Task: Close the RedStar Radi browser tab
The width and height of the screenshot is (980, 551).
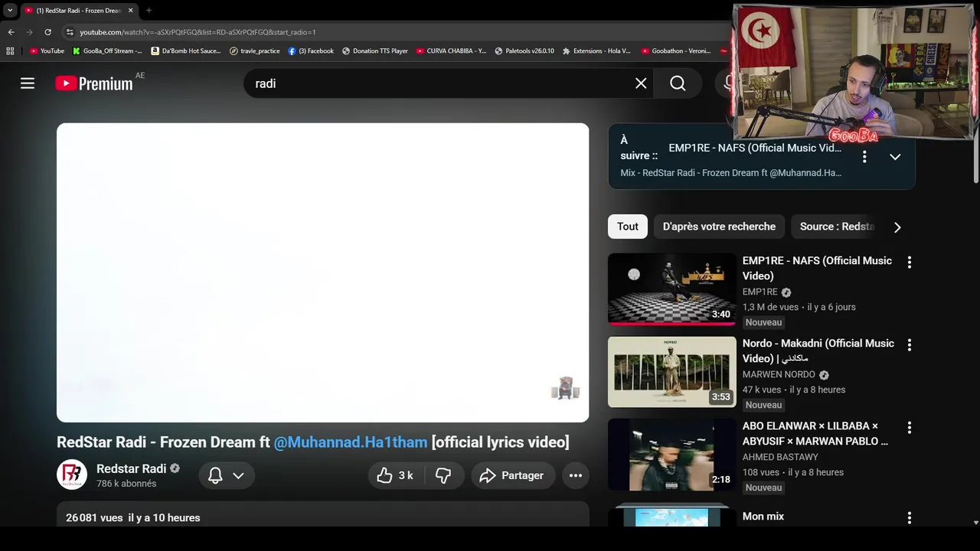Action: [x=130, y=11]
